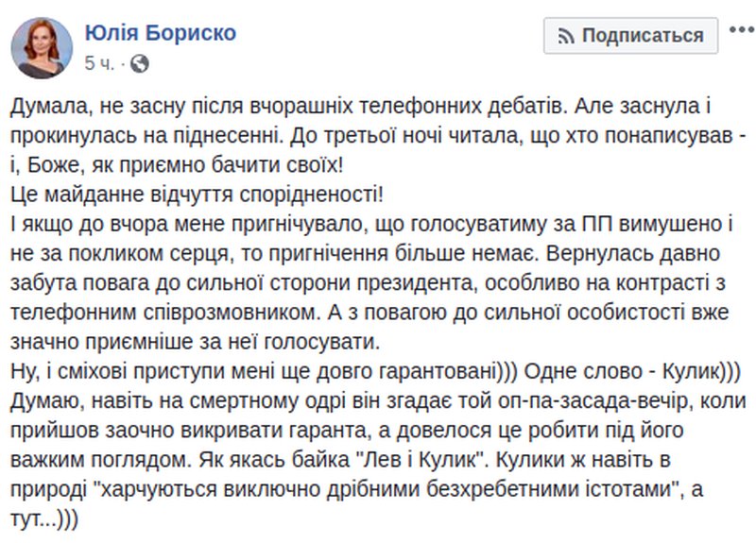Open the post options three-dots menu
The width and height of the screenshot is (756, 543).
pyautogui.click(x=736, y=33)
